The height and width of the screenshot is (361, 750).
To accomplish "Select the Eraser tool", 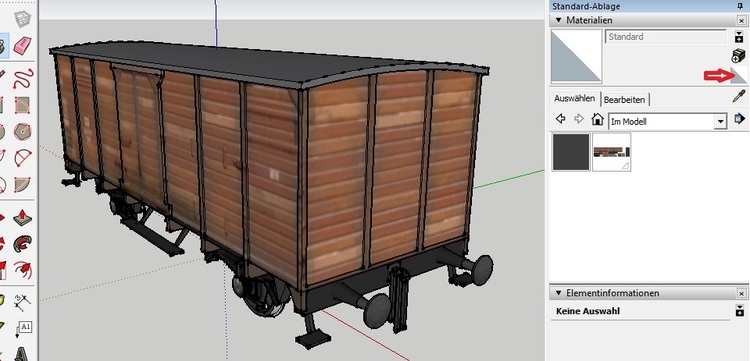I will tap(22, 45).
